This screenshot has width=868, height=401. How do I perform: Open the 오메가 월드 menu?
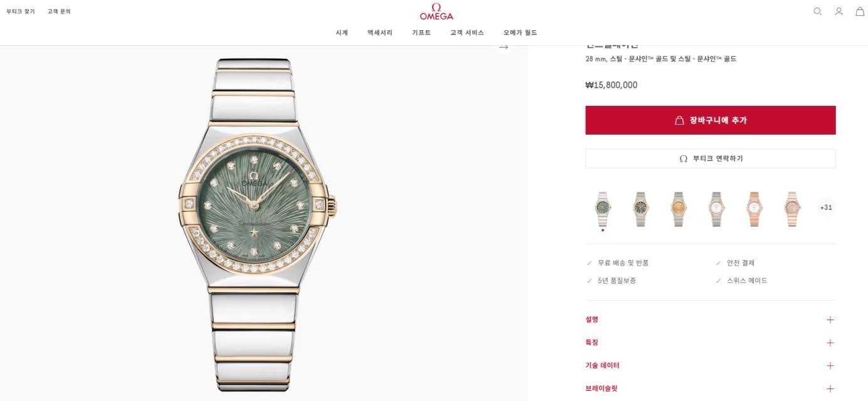coord(520,33)
